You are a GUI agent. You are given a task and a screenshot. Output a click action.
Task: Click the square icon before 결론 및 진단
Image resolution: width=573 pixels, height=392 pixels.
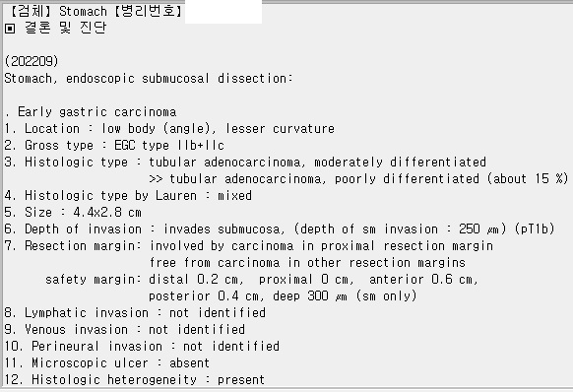coord(10,29)
